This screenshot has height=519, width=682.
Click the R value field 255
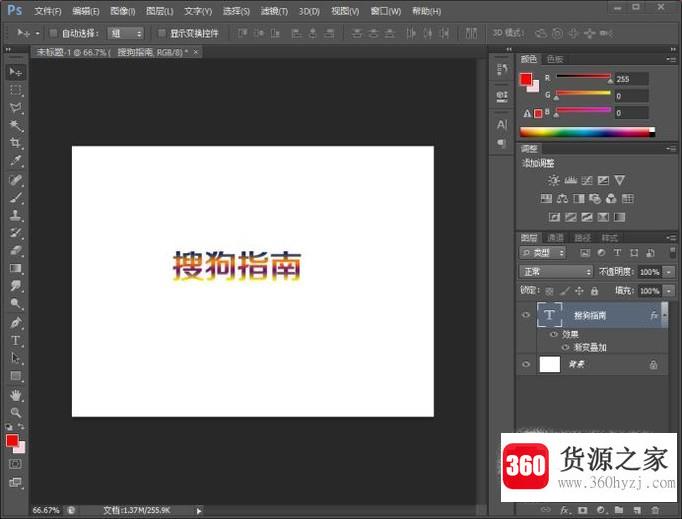pyautogui.click(x=631, y=79)
